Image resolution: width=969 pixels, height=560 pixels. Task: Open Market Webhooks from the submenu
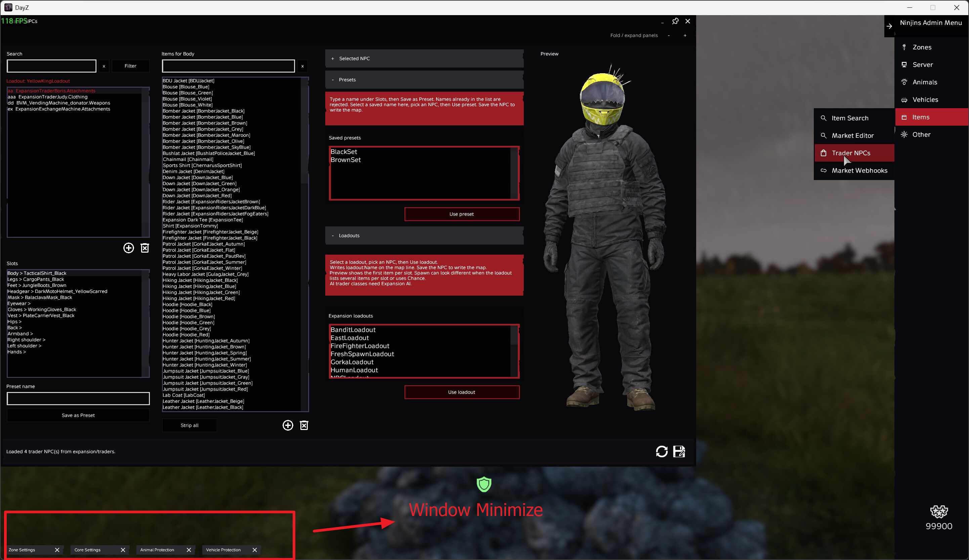pos(854,171)
